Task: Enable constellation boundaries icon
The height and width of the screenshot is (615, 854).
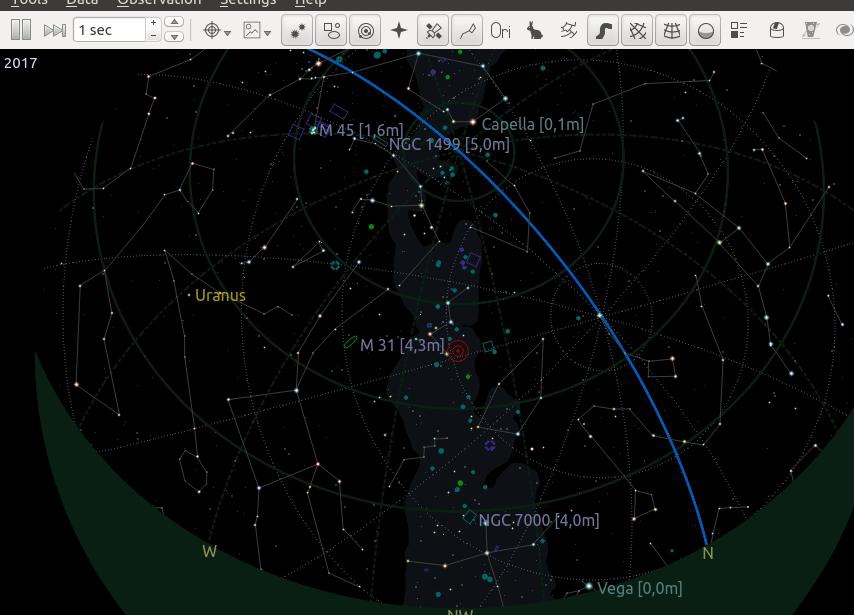Action: click(x=569, y=31)
